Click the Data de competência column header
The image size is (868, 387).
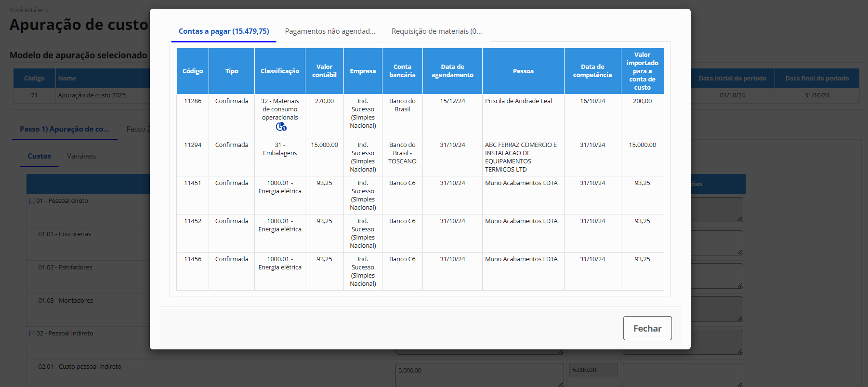click(x=592, y=71)
